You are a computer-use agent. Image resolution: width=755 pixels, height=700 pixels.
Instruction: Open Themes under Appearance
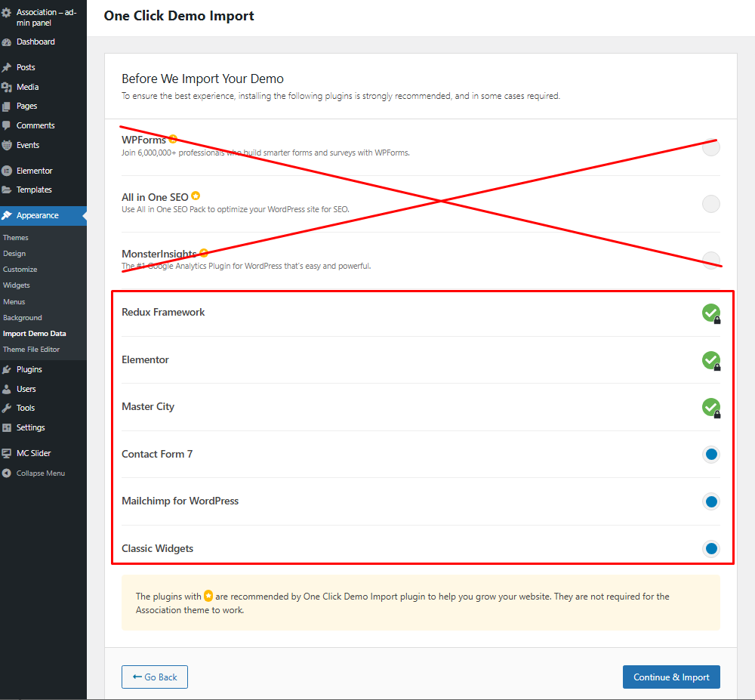(15, 238)
